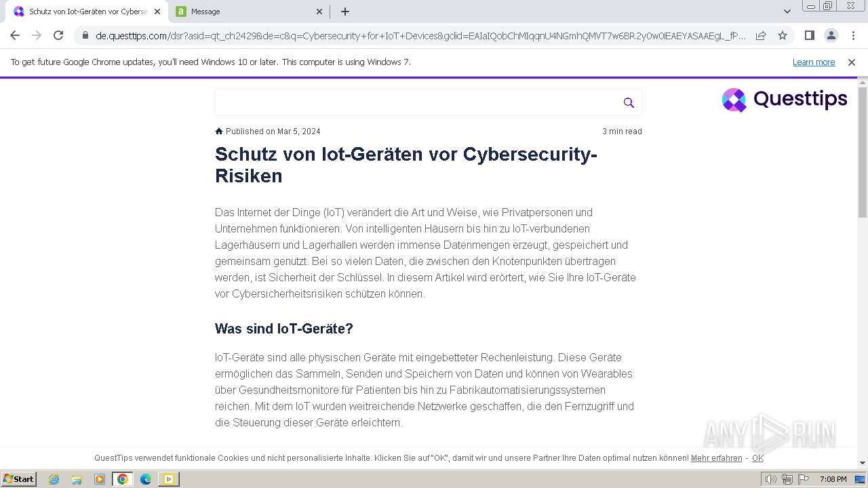Open Microsoft Edge from taskbar
Screen dimensions: 868x488
pyautogui.click(x=145, y=479)
